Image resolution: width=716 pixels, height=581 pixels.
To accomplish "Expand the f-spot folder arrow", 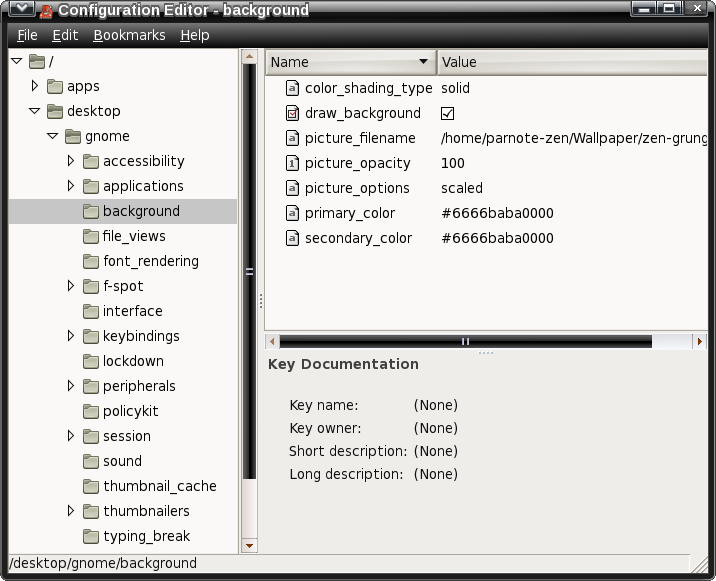I will click(71, 285).
